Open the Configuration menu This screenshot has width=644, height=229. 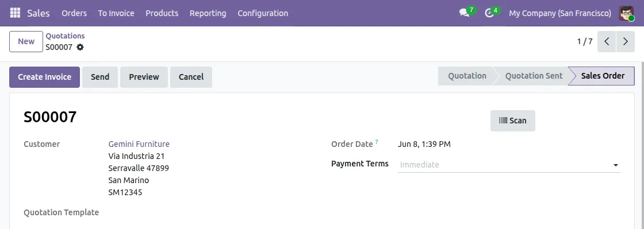click(263, 13)
